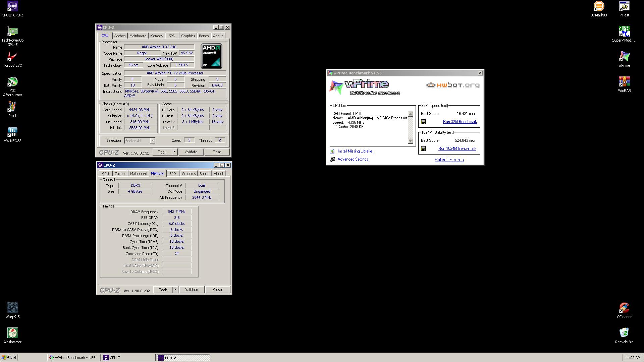Run the 1024M Benchmark in wPrime
644x362 pixels.
(457, 148)
